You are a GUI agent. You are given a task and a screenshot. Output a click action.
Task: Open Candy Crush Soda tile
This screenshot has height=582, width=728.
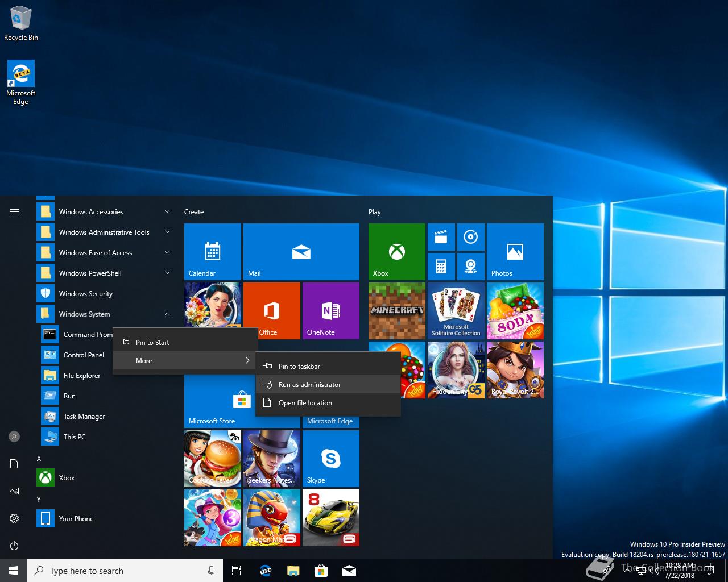[x=515, y=311]
